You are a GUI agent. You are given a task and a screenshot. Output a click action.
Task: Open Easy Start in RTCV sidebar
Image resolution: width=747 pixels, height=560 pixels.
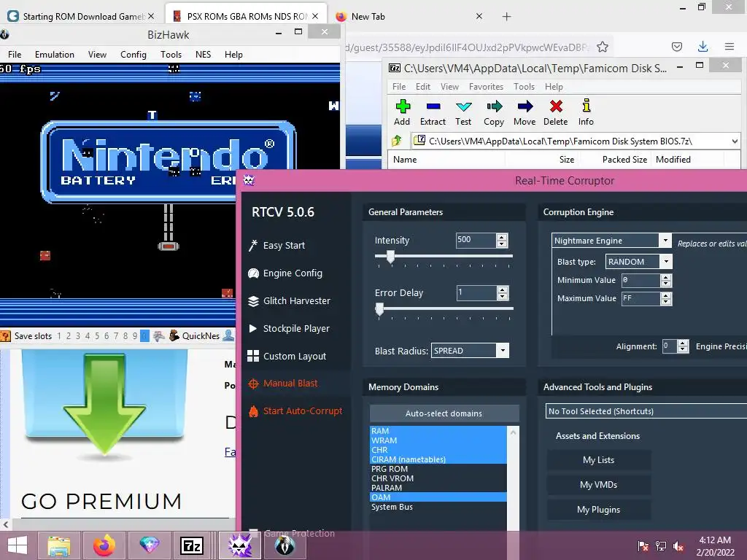click(x=276, y=245)
